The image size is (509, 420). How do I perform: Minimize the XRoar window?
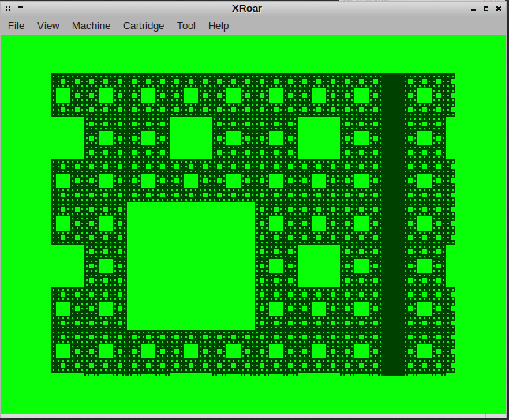tap(473, 9)
